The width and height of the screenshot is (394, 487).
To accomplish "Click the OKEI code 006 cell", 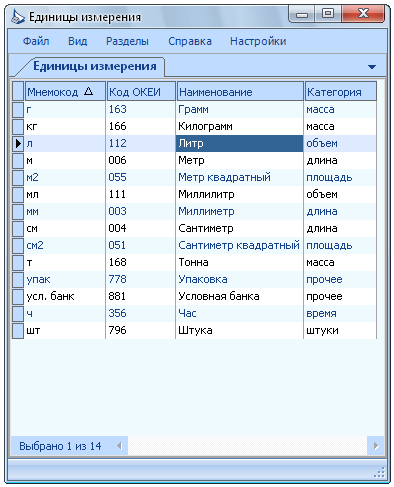I will tap(141, 161).
